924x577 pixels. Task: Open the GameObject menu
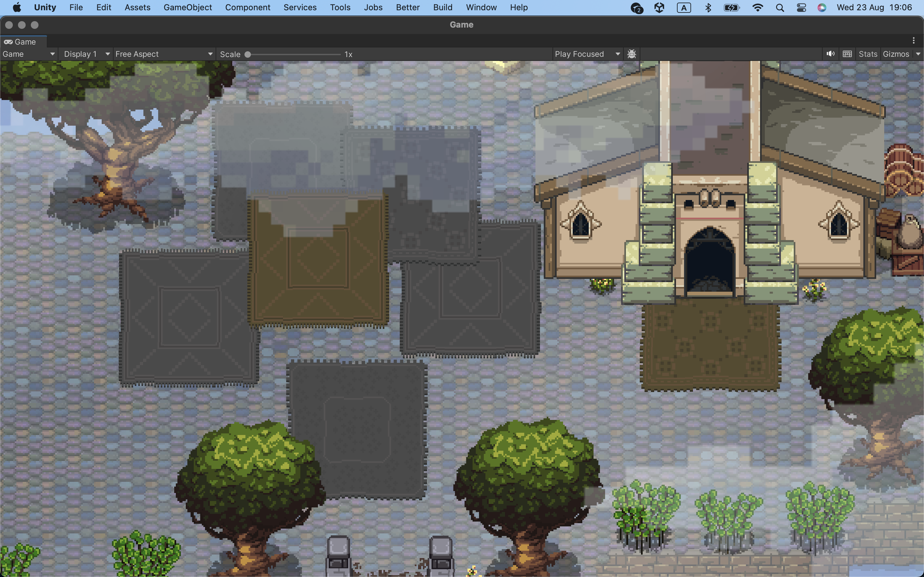(187, 8)
